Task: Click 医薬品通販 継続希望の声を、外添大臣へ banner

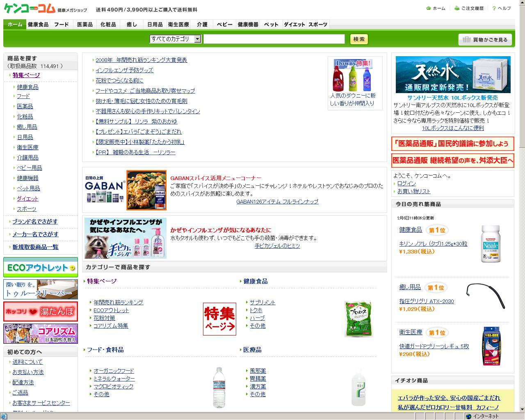Action: [x=452, y=160]
